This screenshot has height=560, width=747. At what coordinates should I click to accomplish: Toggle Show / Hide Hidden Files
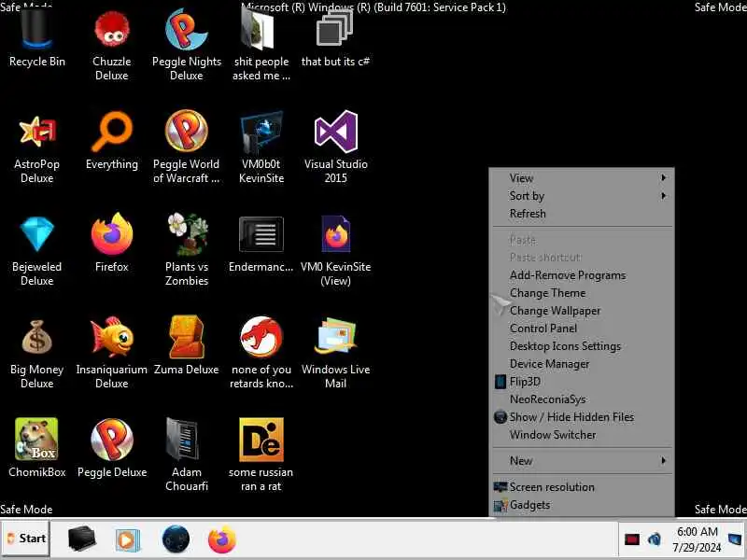click(582, 416)
